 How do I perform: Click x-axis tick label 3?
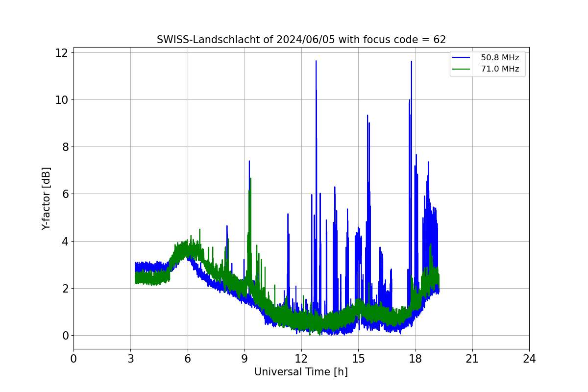130,359
